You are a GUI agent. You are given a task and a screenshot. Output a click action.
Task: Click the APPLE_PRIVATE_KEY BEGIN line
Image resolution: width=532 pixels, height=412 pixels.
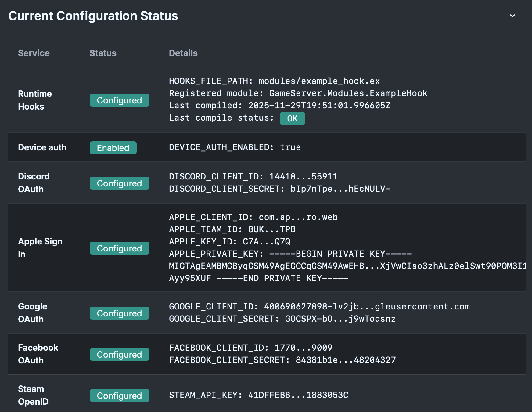290,254
